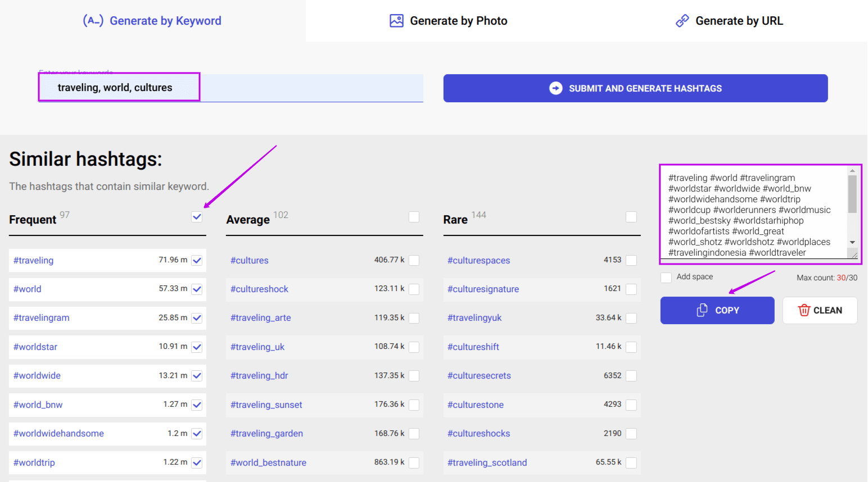Screen dimensions: 868x482
Task: Switch to the Generate by Photo tab
Action: point(449,20)
